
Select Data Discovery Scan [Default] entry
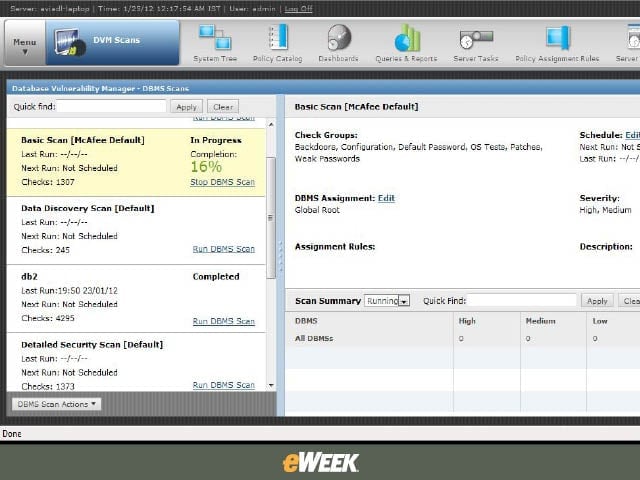136,231
